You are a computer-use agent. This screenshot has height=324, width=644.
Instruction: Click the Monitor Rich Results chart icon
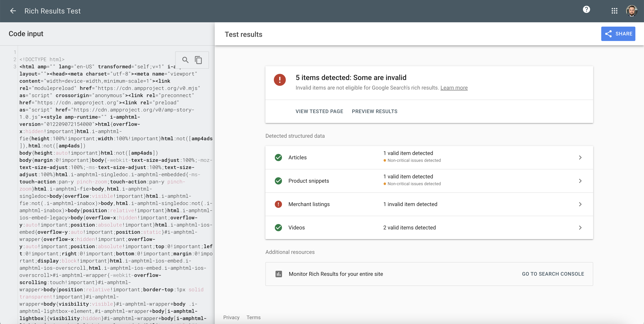(x=279, y=274)
